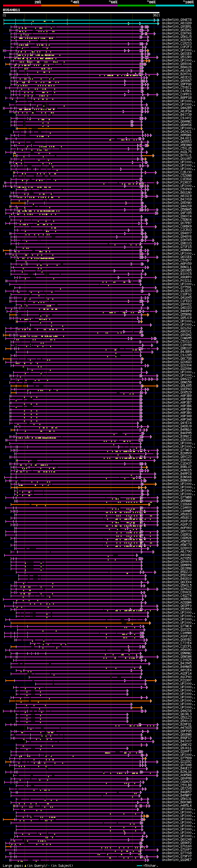Click the orange ~40% identity legend segment
The height and width of the screenshot is (868, 197).
(60, 6)
